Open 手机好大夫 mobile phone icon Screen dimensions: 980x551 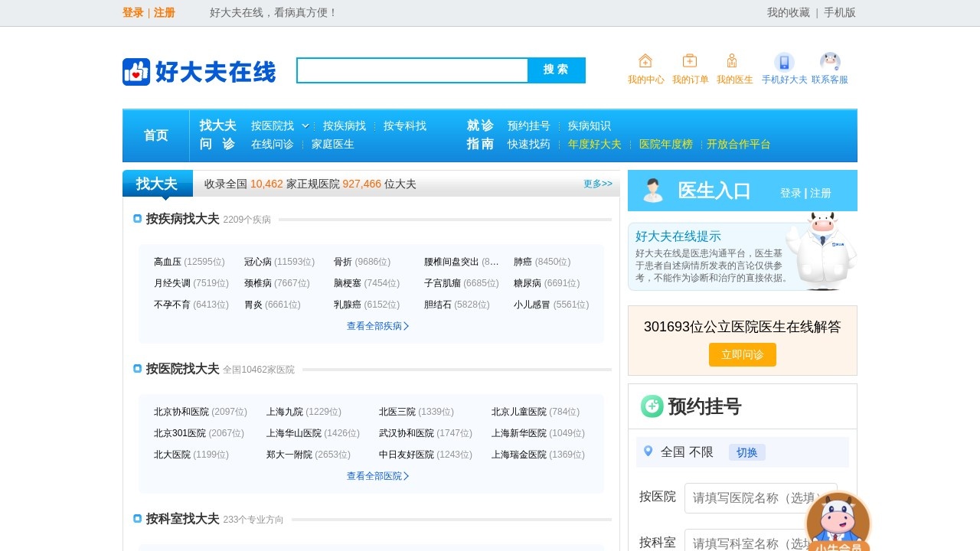(784, 62)
